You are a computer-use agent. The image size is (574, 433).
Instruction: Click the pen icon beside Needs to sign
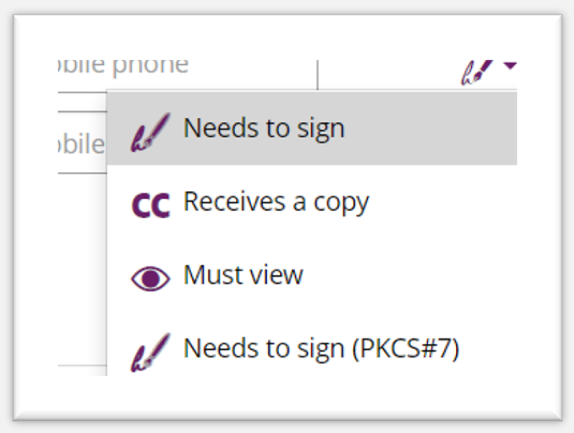point(150,132)
